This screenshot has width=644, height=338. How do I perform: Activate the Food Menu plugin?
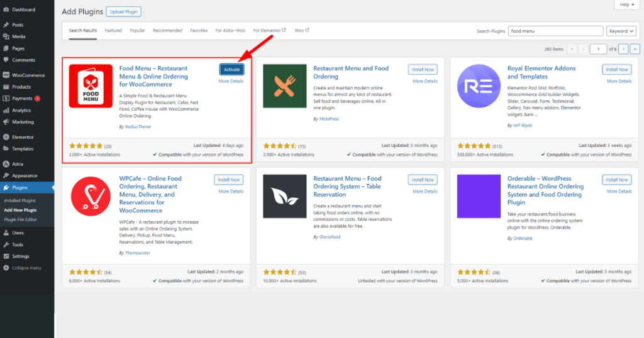tap(231, 69)
